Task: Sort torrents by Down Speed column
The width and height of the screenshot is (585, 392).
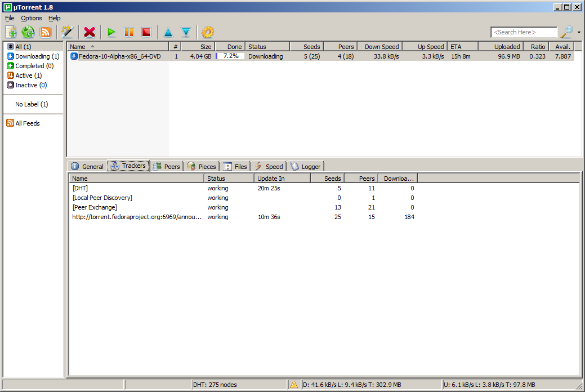Action: tap(380, 47)
